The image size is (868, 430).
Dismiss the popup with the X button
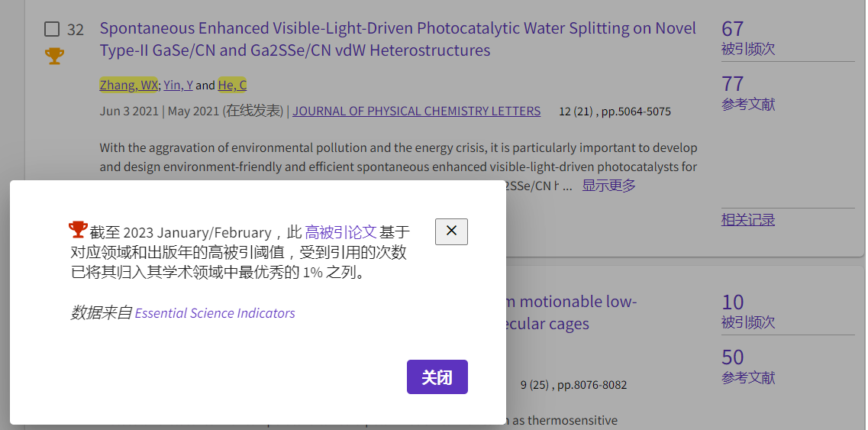pos(451,231)
